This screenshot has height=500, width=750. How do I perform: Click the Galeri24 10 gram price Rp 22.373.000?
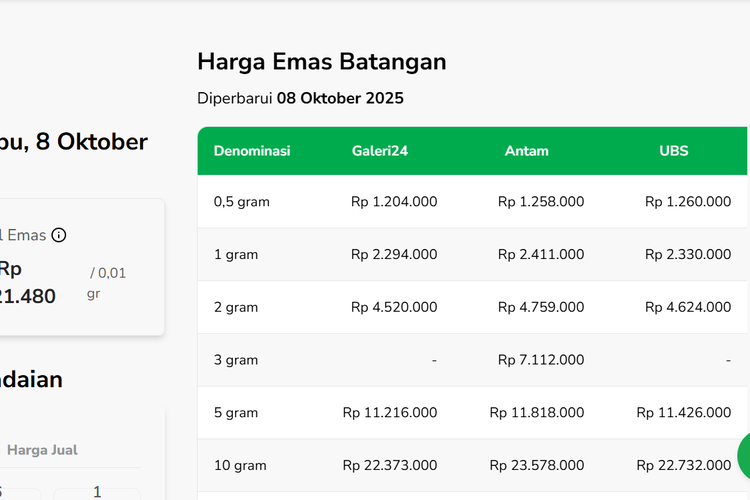pos(389,465)
